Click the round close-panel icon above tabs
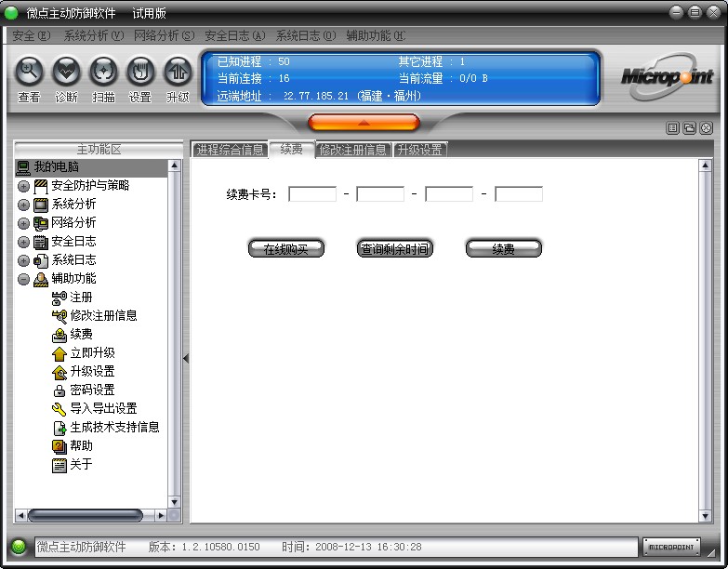The height and width of the screenshot is (569, 728). (707, 128)
